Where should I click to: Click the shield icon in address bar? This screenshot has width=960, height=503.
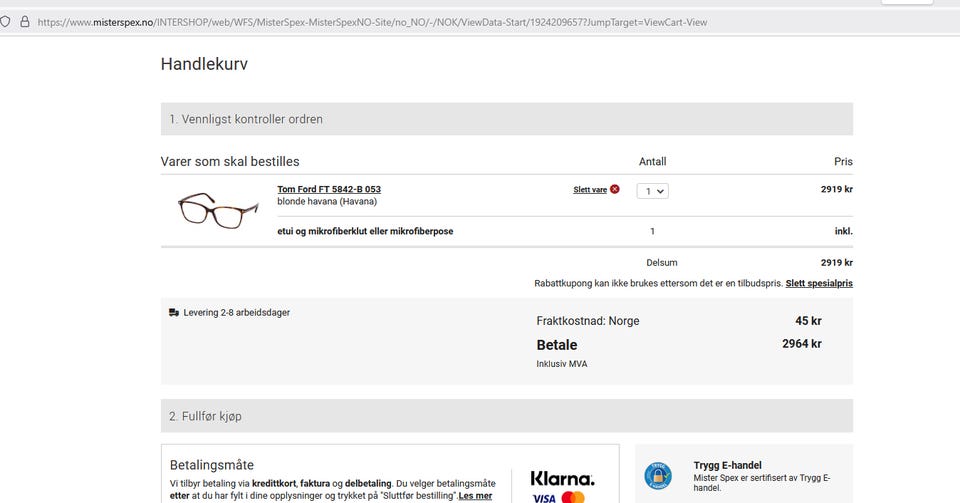[5, 22]
